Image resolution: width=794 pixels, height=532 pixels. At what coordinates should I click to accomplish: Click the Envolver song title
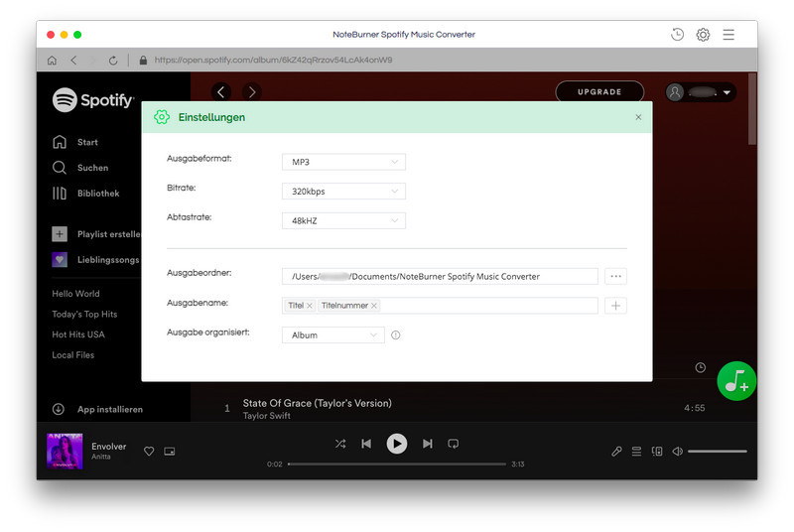click(109, 446)
